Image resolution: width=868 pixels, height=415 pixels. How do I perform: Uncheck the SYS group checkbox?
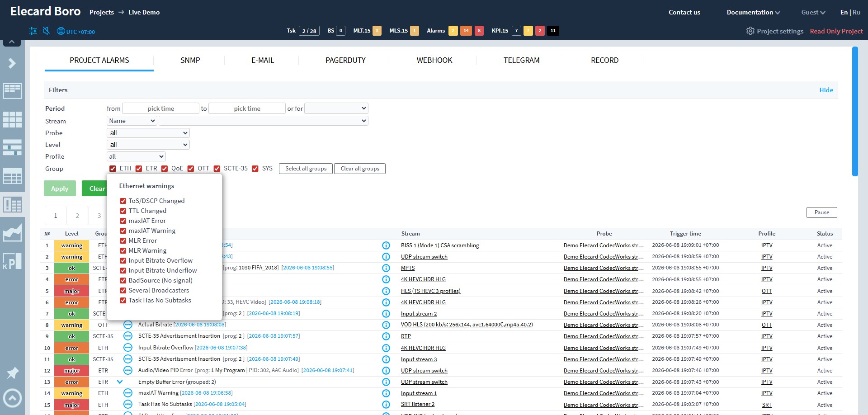pyautogui.click(x=255, y=169)
